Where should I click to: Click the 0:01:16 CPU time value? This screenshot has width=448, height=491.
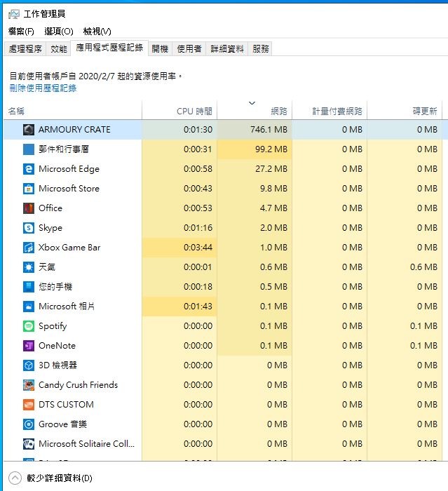tap(198, 228)
